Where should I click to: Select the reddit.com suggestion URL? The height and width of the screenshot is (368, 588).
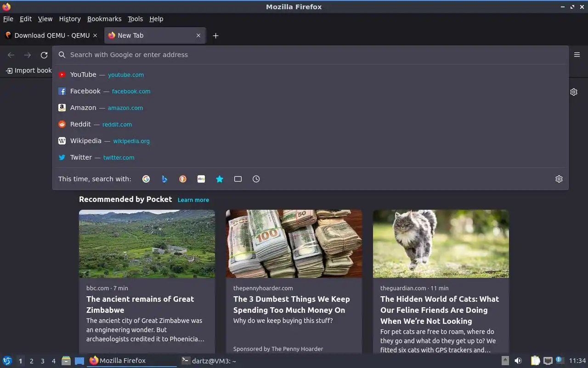[117, 125]
